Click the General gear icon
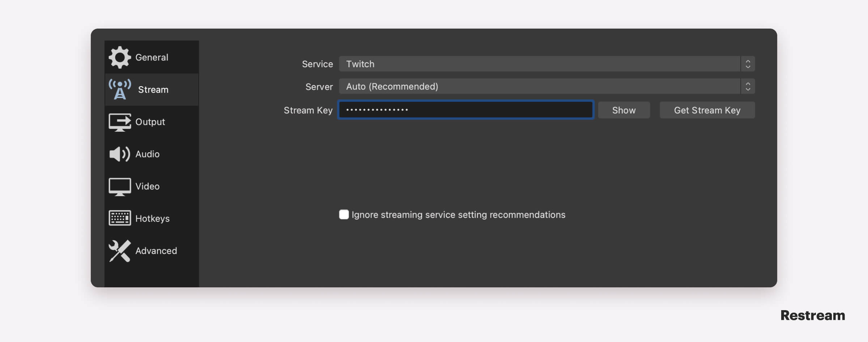The height and width of the screenshot is (342, 868). (x=120, y=57)
